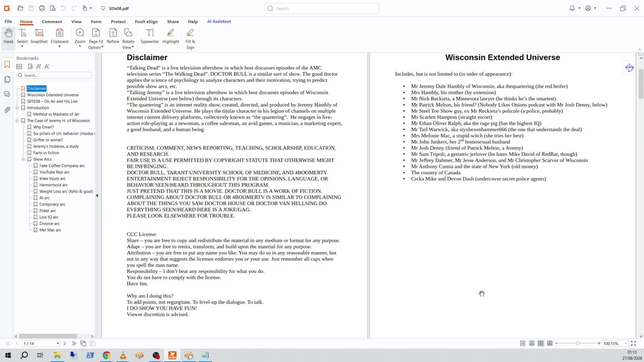Go to the Poker arc bookmark
This screenshot has height=362, width=644.
[x=48, y=211]
